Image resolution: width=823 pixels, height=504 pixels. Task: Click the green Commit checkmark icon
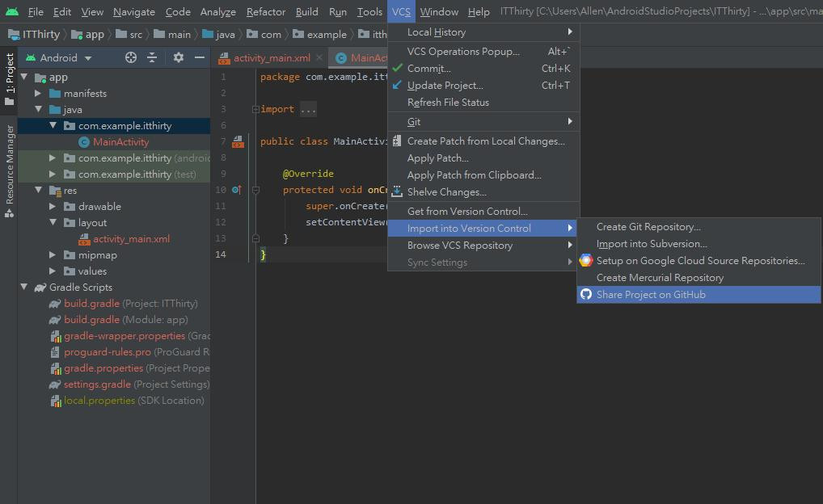pyautogui.click(x=397, y=68)
